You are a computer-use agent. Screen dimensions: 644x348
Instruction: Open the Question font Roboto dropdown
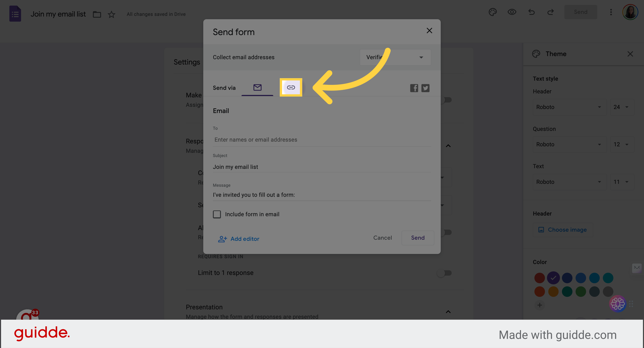pyautogui.click(x=569, y=145)
